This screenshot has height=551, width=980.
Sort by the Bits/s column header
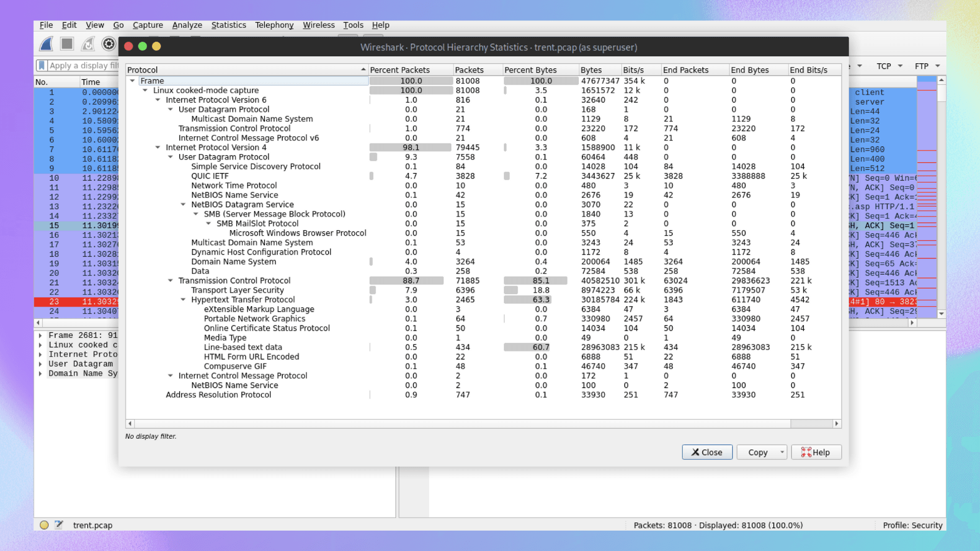coord(641,70)
